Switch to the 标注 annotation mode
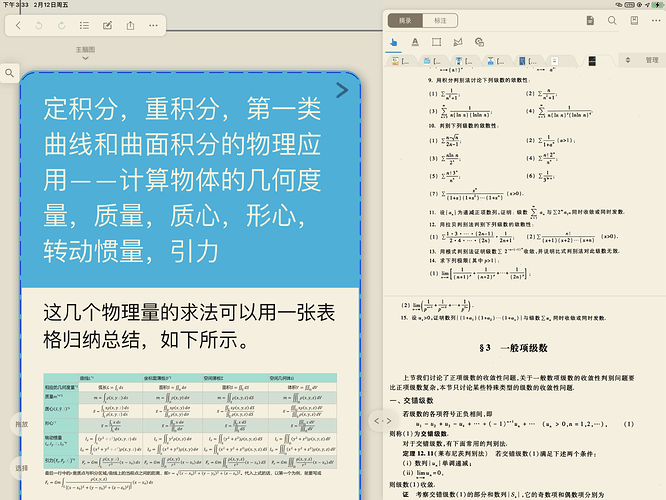The image size is (666, 500). click(440, 20)
